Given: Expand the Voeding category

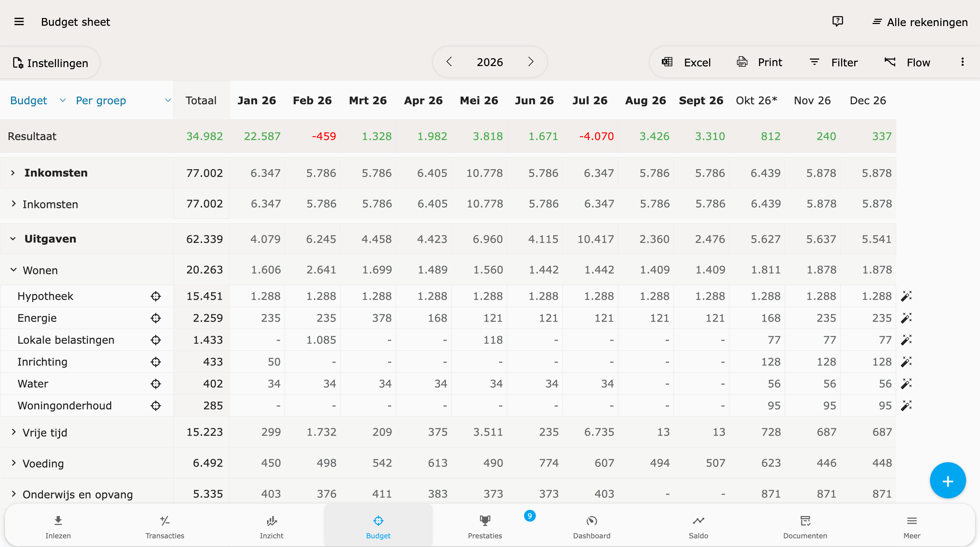Looking at the screenshot, I should click(14, 463).
